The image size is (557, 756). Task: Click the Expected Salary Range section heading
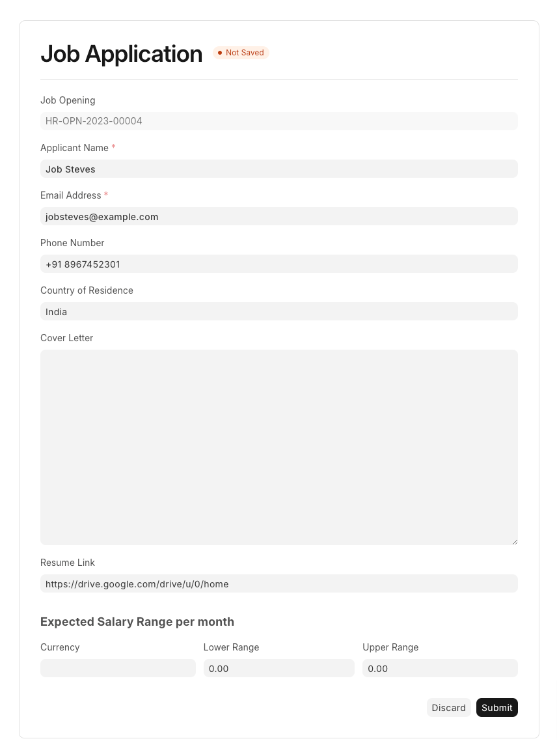[x=137, y=622]
